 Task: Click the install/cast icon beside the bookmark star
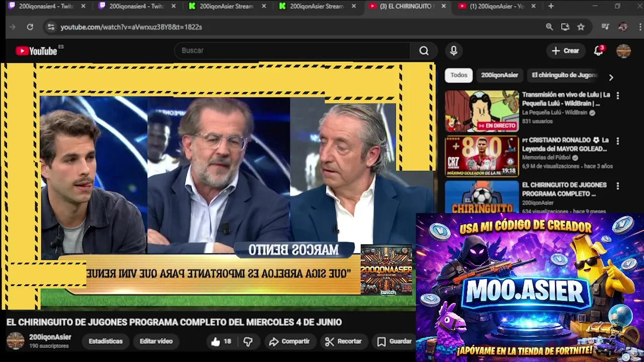tap(565, 27)
